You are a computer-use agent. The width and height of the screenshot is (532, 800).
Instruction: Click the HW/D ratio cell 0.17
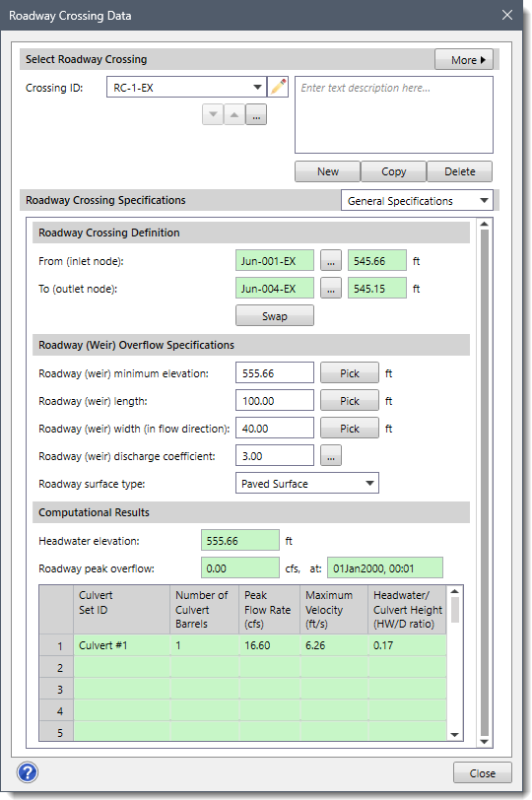click(407, 645)
